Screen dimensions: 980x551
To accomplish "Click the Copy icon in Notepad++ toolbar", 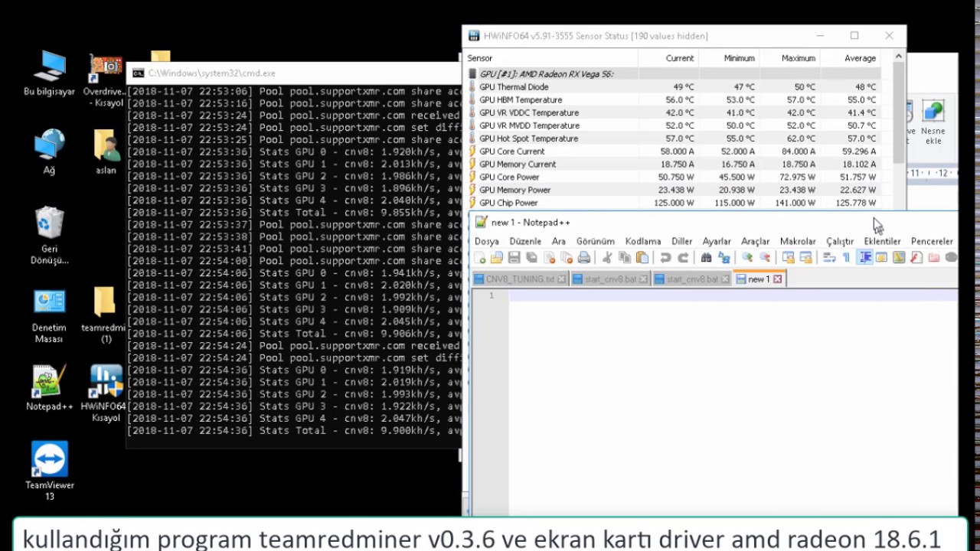I will pyautogui.click(x=625, y=258).
